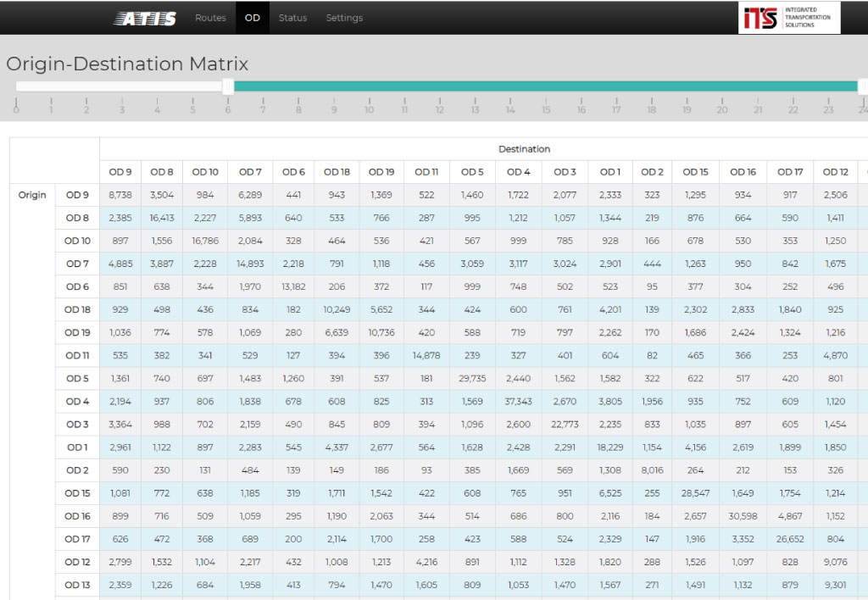Select the OD 4 origin row header
The height and width of the screenshot is (600, 868).
(77, 402)
